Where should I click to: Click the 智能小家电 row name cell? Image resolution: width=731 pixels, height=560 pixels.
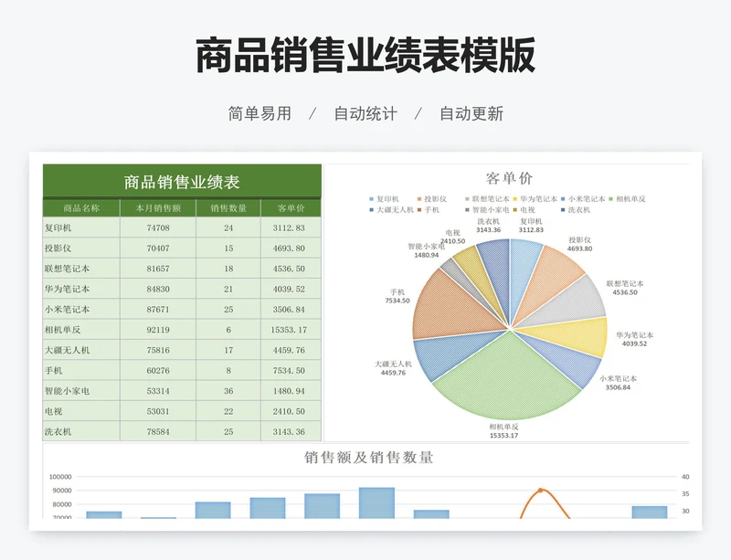pos(81,391)
